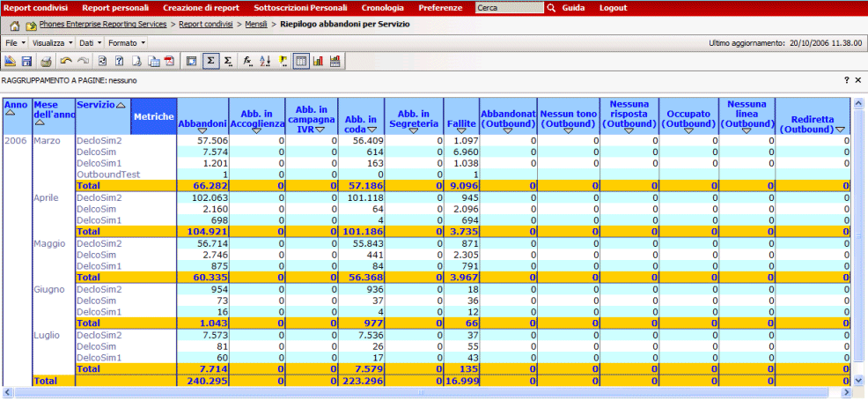Viewport: 868px width, 401px height.
Task: Open the report designer ruler-and-pencil icon
Action: point(10,62)
